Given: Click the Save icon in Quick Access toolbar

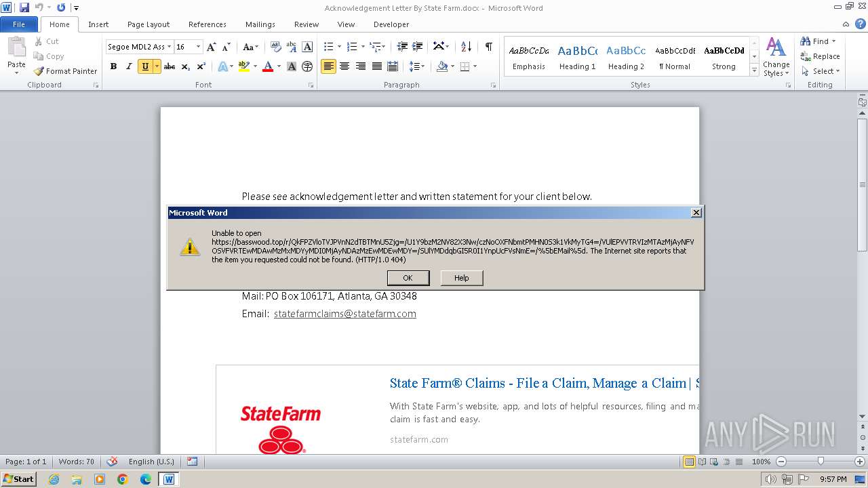Looking at the screenshot, I should [24, 7].
